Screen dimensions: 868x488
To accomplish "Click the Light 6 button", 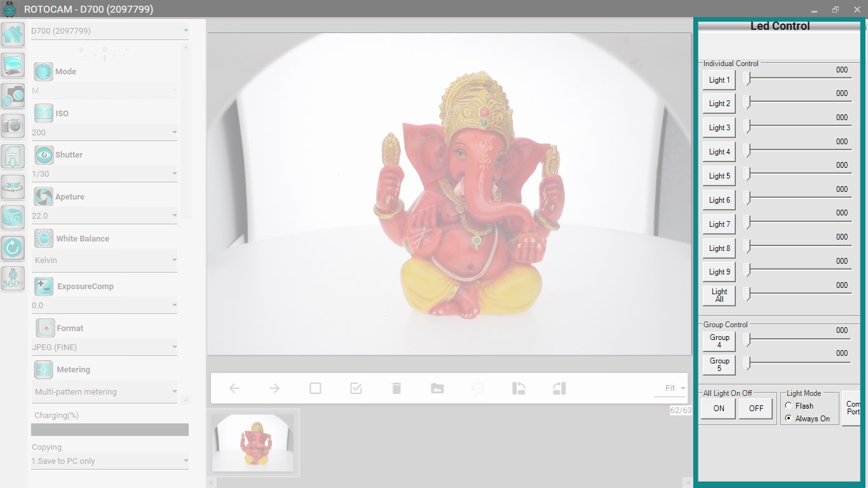I will (719, 200).
